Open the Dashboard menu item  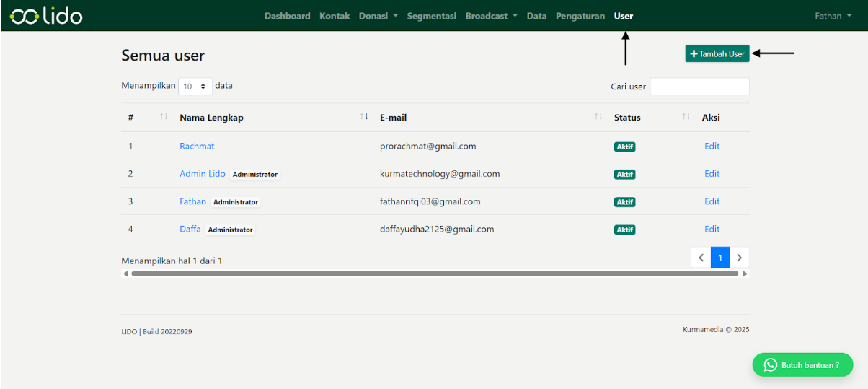coord(287,16)
